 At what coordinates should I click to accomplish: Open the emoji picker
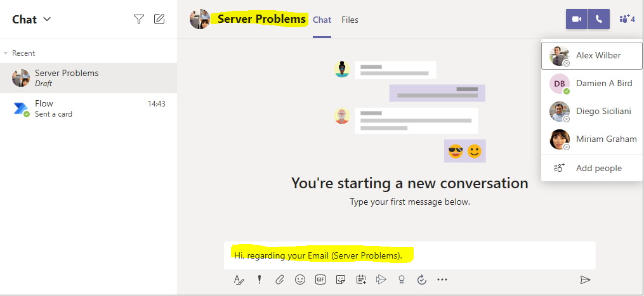pos(300,280)
